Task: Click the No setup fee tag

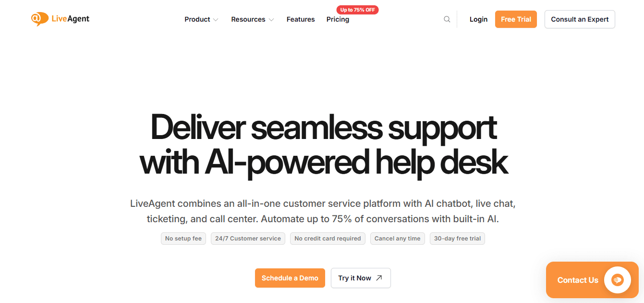Action: (183, 239)
